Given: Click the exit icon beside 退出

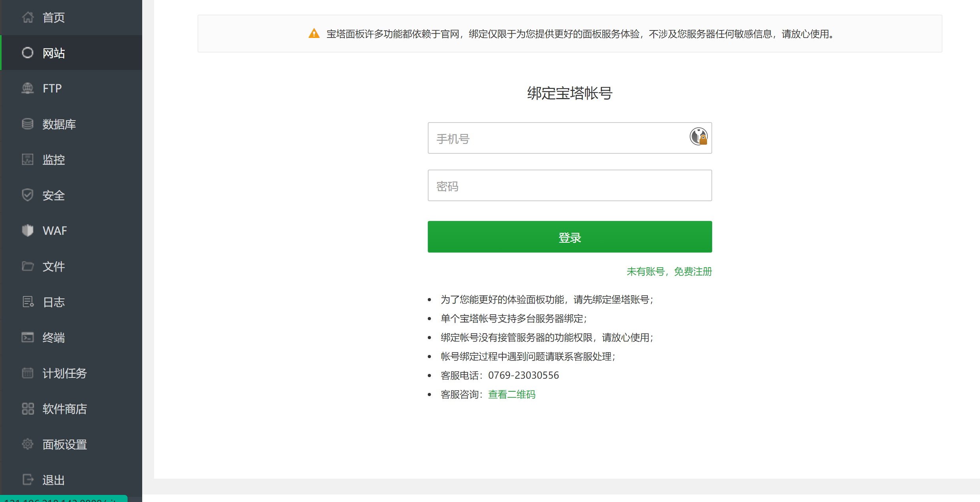Looking at the screenshot, I should click(x=28, y=479).
